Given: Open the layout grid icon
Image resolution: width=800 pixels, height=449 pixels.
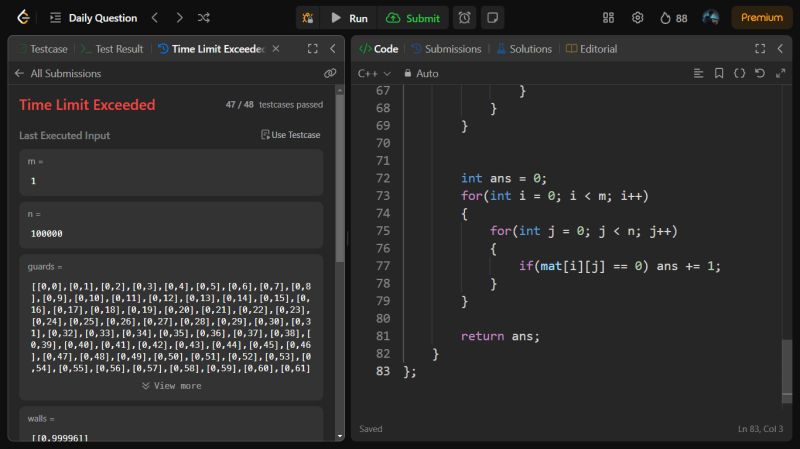Looking at the screenshot, I should click(608, 18).
